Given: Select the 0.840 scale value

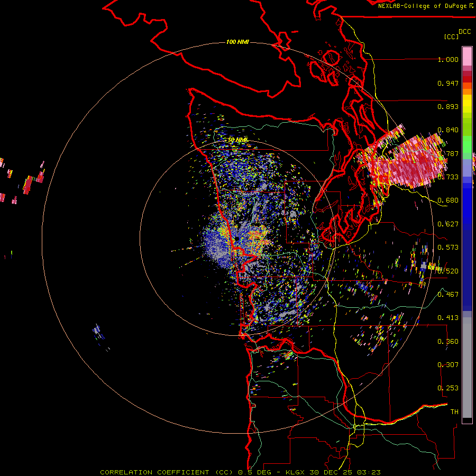Looking at the screenshot, I should [x=448, y=130].
